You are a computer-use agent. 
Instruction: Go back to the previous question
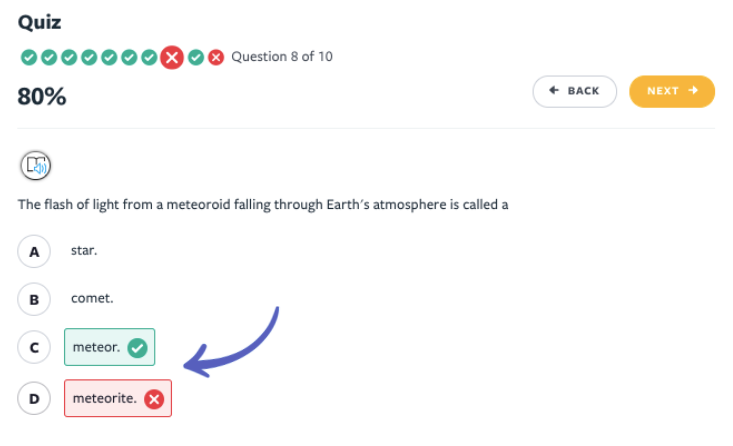tap(575, 91)
